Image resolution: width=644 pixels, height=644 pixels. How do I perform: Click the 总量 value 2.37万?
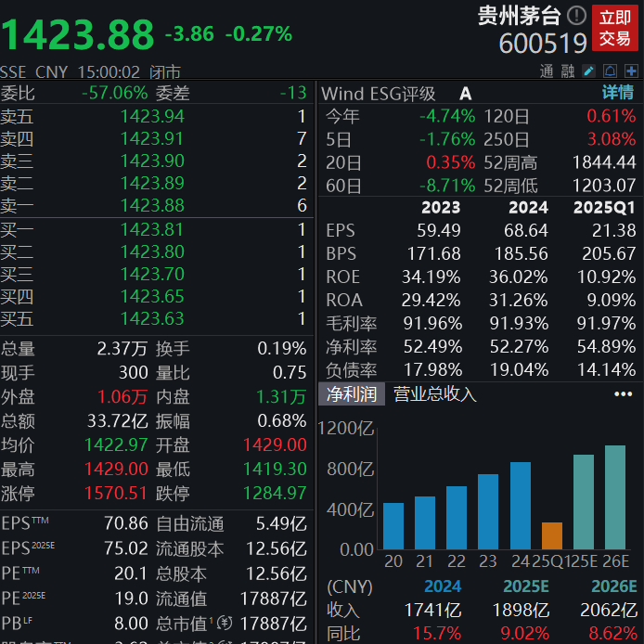click(122, 349)
